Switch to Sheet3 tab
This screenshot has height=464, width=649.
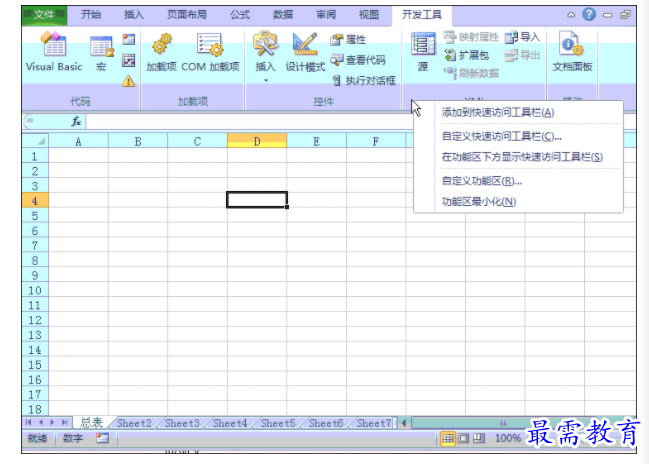[x=182, y=423]
